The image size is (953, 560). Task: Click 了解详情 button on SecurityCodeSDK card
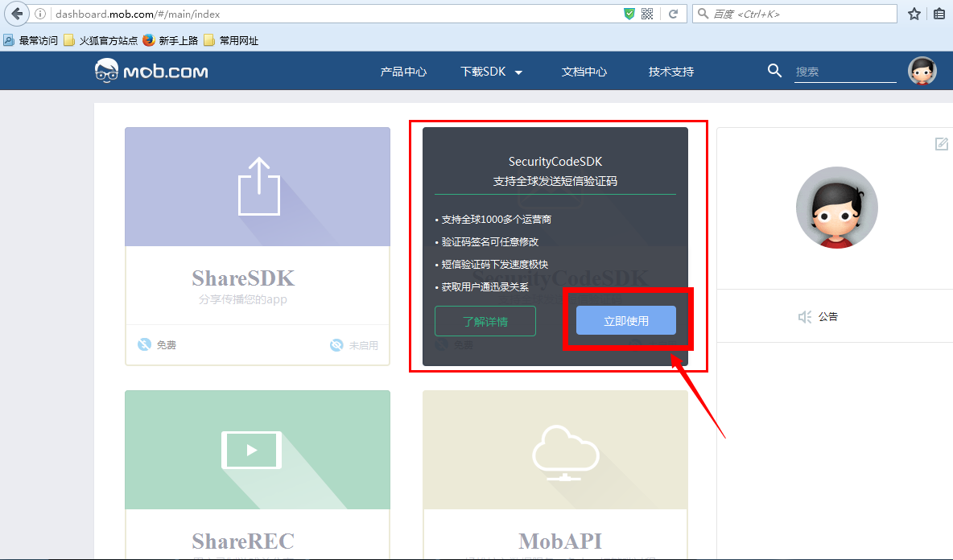point(485,321)
